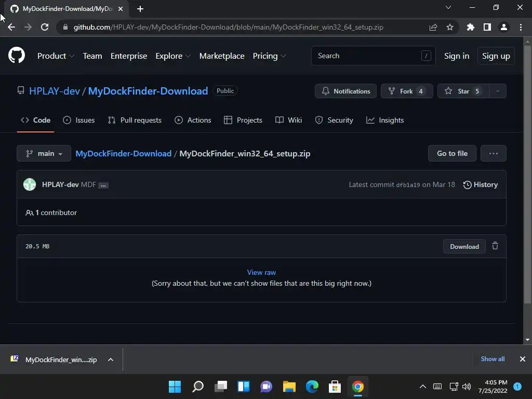Open the Windows Start menu

(x=175, y=387)
